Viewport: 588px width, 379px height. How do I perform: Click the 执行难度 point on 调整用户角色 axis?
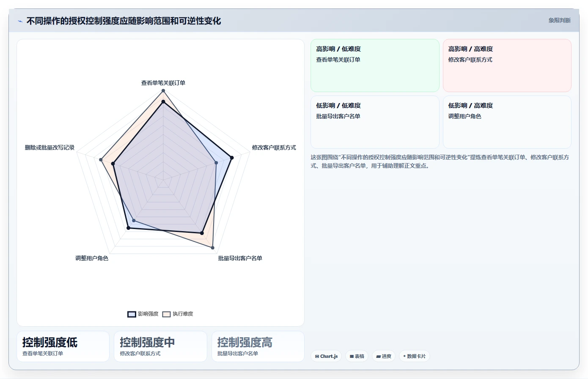coord(134,221)
